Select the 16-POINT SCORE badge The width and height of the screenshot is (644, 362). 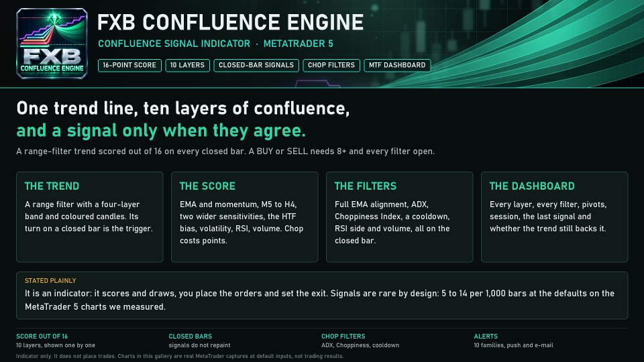(x=129, y=65)
